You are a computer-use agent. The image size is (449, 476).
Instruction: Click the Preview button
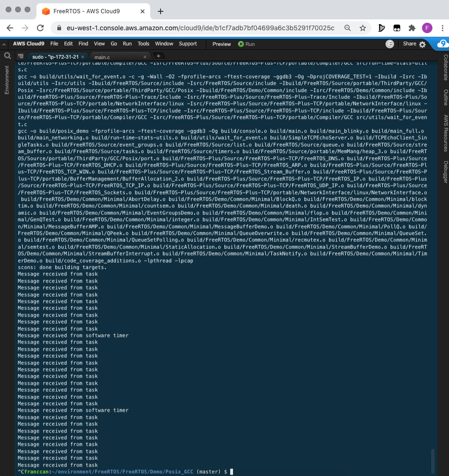222,44
